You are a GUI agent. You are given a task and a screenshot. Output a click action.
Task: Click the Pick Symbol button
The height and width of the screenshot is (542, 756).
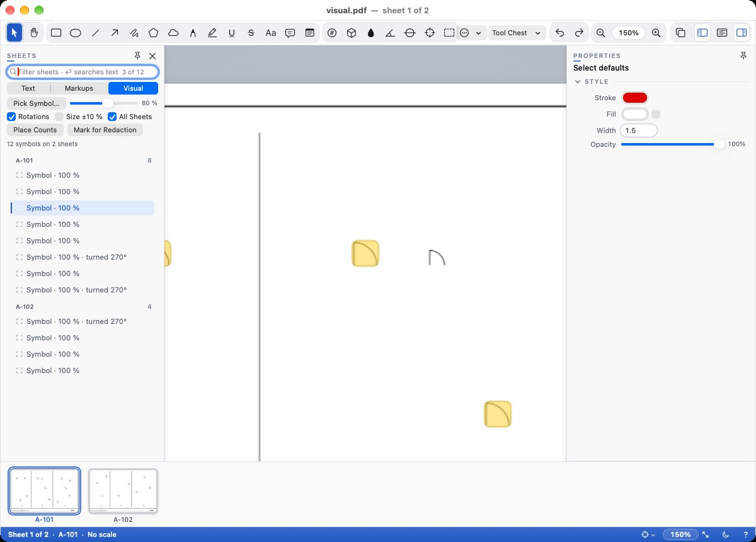(x=37, y=103)
